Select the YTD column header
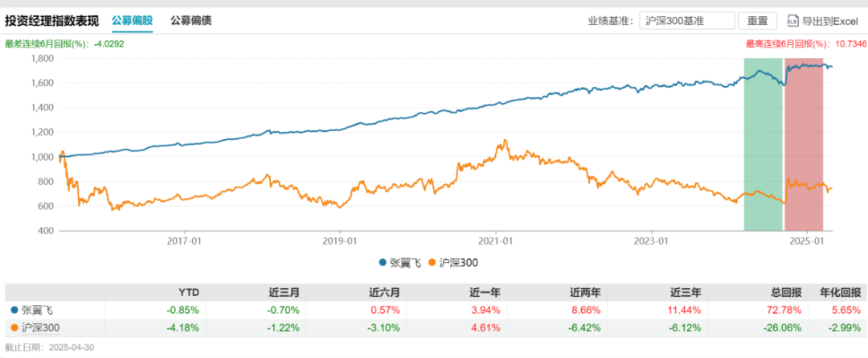This screenshot has width=868, height=358. pos(188,292)
